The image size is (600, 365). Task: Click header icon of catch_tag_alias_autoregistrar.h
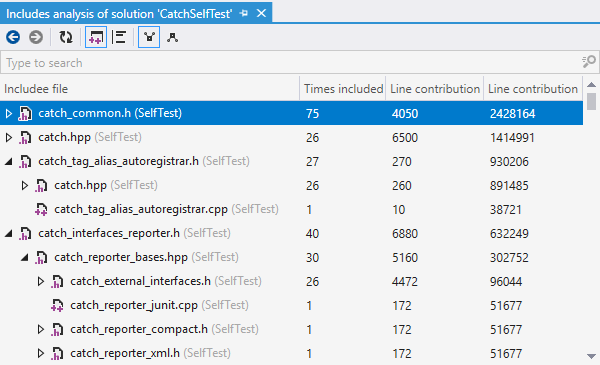pos(25,162)
